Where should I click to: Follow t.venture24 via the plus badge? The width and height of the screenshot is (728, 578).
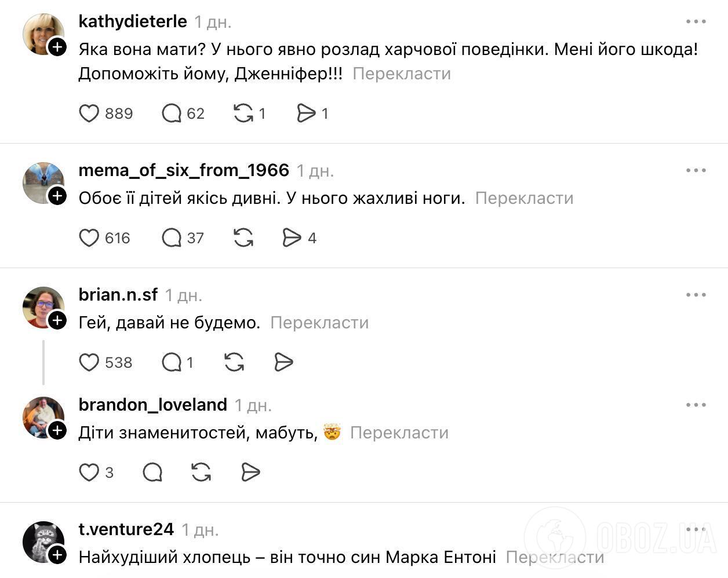pos(57,555)
